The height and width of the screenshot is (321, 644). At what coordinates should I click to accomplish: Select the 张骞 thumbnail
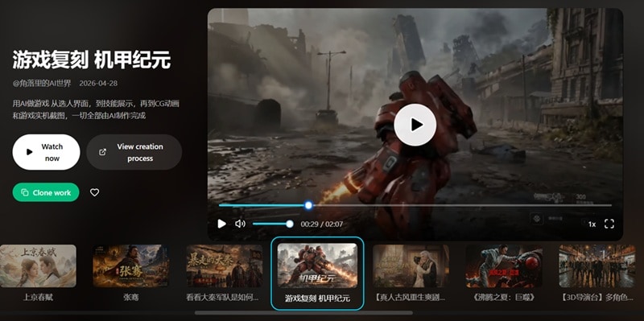[x=130, y=266]
